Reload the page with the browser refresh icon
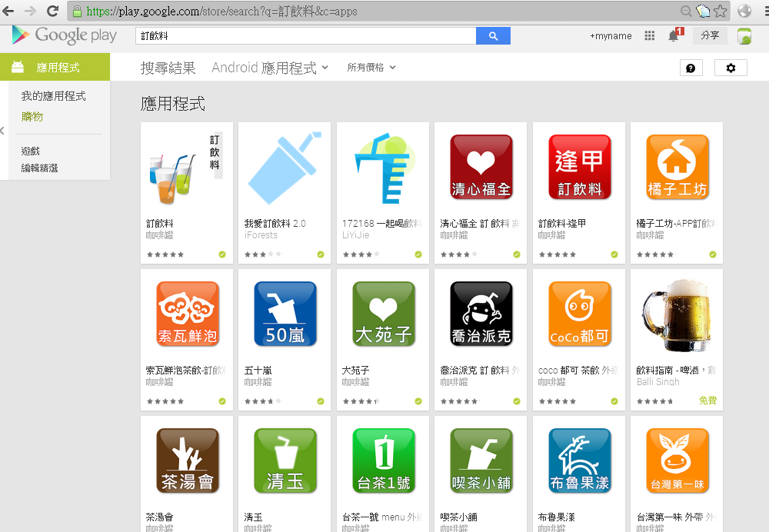Image resolution: width=769 pixels, height=532 pixels. tap(52, 12)
